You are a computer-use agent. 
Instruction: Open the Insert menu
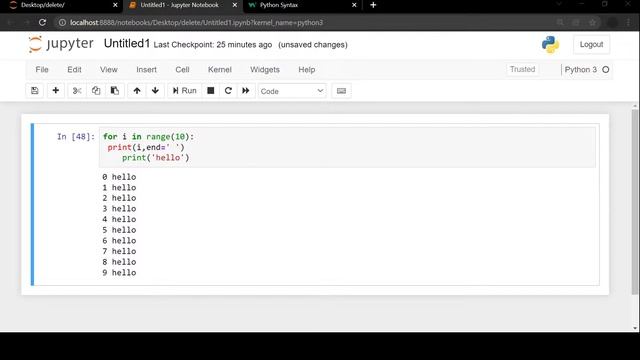tap(146, 69)
